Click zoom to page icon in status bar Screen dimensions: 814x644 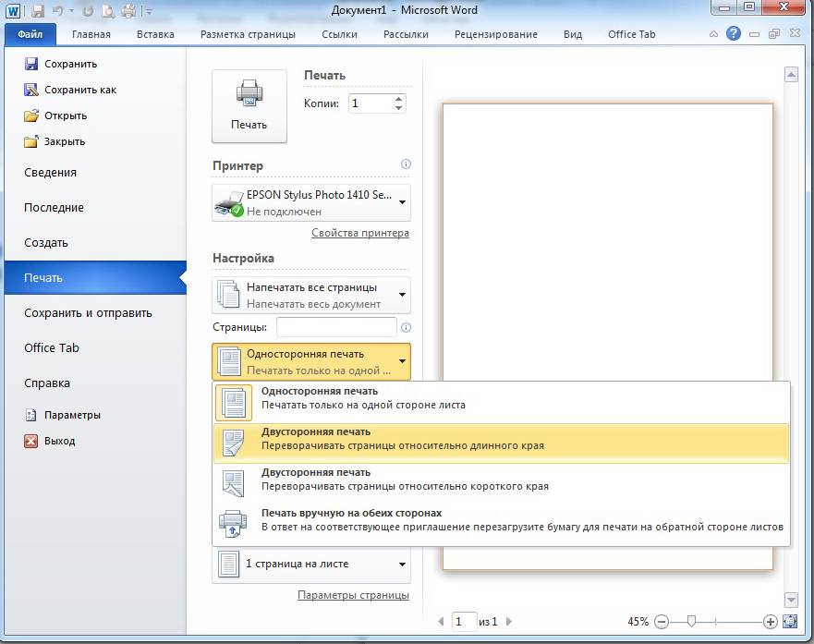(x=789, y=622)
